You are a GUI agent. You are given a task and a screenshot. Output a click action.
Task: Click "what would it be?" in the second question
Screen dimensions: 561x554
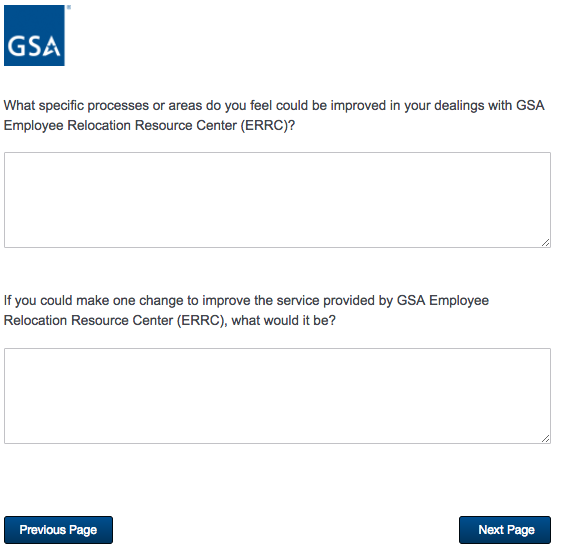tap(283, 320)
